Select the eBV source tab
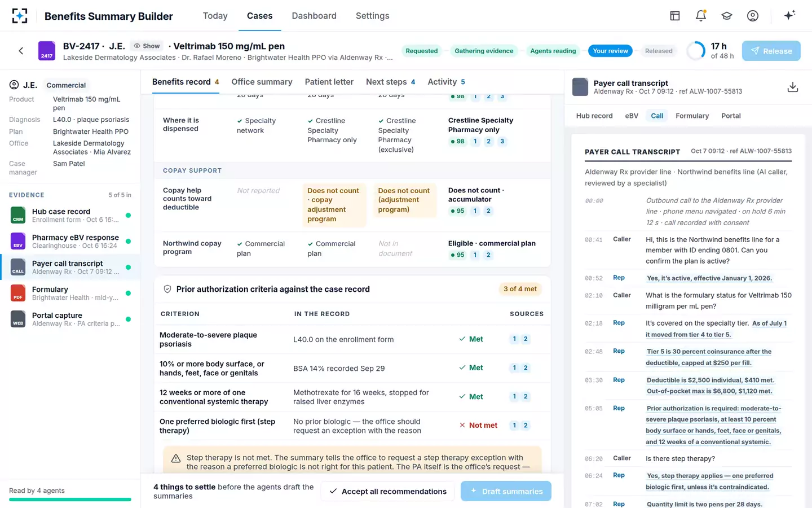 click(x=632, y=116)
